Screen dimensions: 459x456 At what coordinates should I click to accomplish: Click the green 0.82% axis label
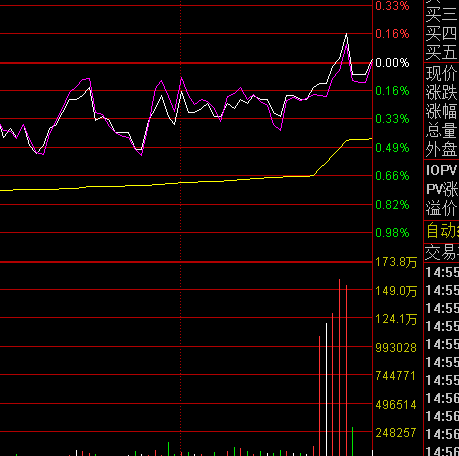click(x=392, y=204)
